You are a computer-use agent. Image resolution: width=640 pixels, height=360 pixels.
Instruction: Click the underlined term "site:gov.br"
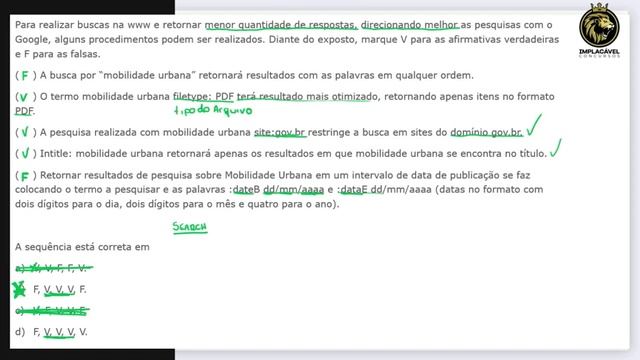tap(280, 132)
